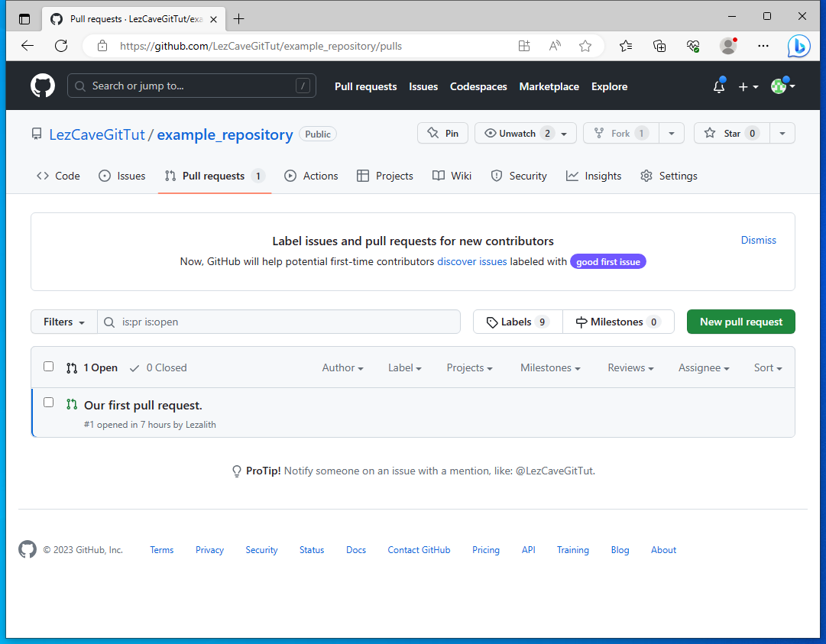Focus the is:pr is:open filter field
Screen dimensions: 826x644
(x=279, y=322)
